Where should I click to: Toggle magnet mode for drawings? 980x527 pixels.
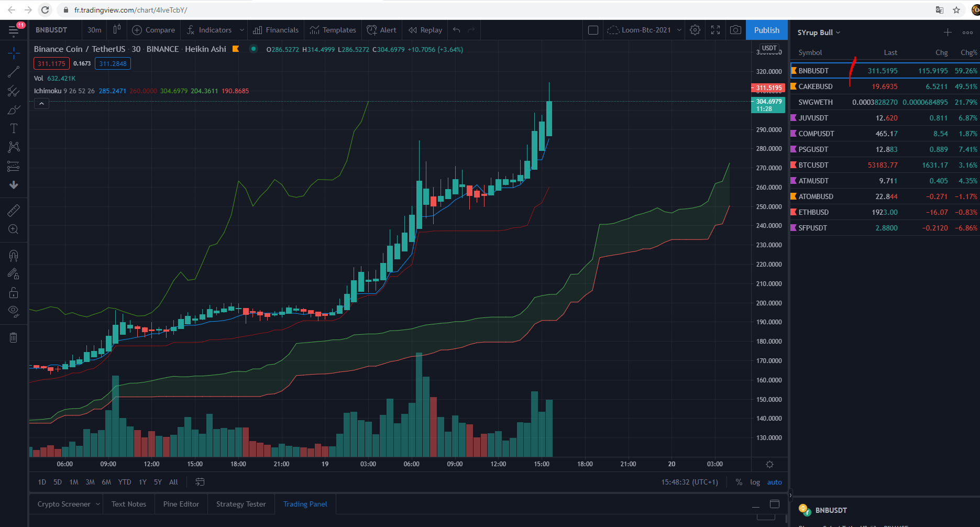14,255
